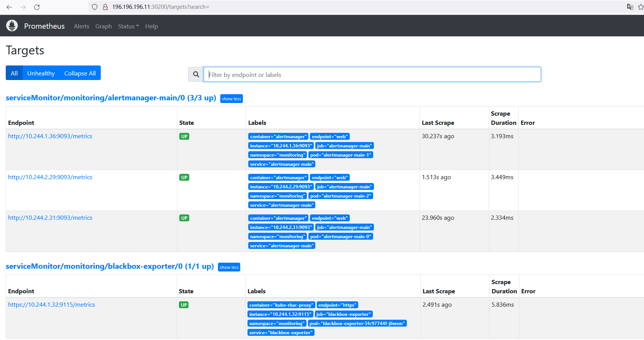This screenshot has height=340, width=644.
Task: Select label pod="blackbox-exporter-5fc97744f-j6wsm"
Action: [x=357, y=324]
